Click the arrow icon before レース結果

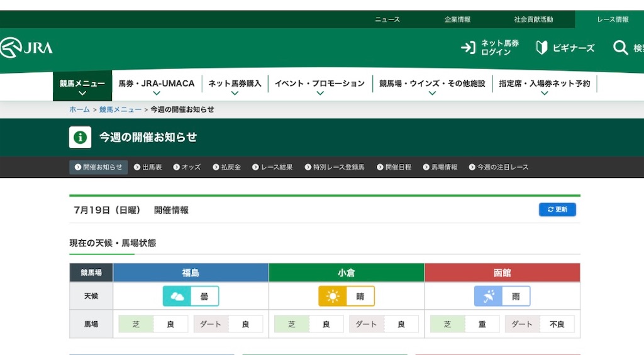255,167
